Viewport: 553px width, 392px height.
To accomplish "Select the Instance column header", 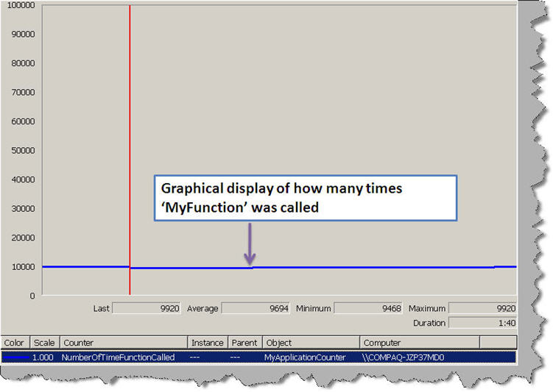I will click(207, 343).
